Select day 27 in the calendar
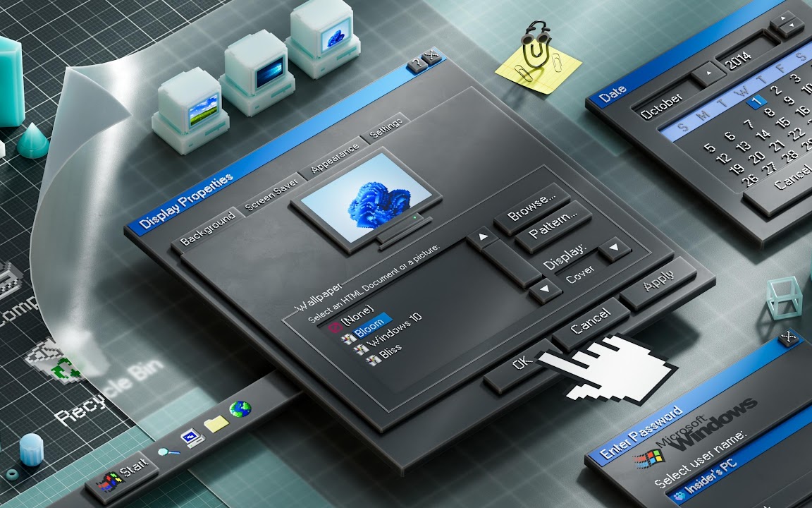 pyautogui.click(x=770, y=168)
